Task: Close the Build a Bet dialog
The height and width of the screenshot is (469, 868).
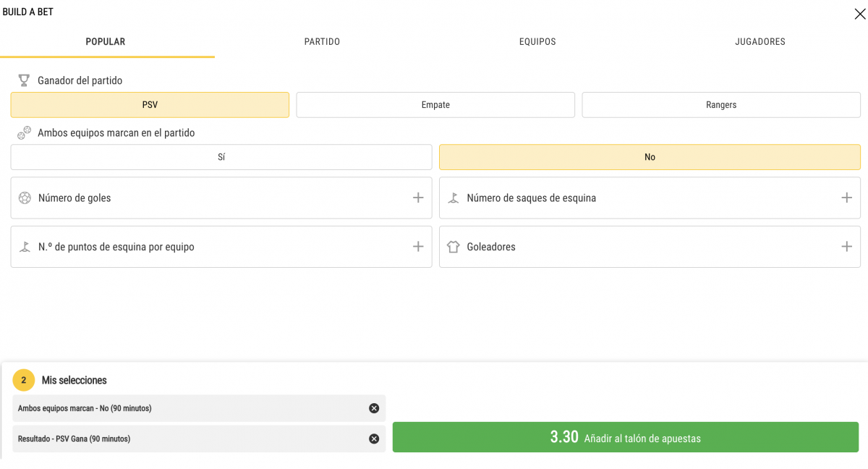Action: pyautogui.click(x=859, y=14)
